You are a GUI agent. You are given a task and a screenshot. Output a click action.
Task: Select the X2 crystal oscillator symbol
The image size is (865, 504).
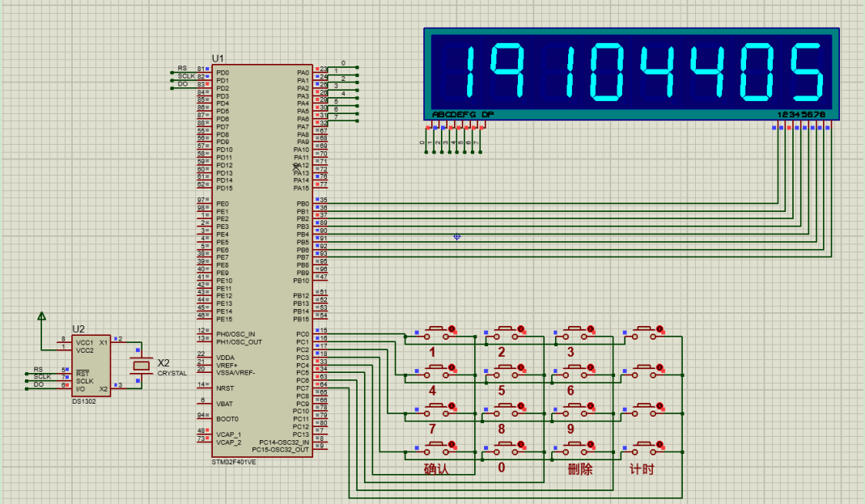[142, 365]
